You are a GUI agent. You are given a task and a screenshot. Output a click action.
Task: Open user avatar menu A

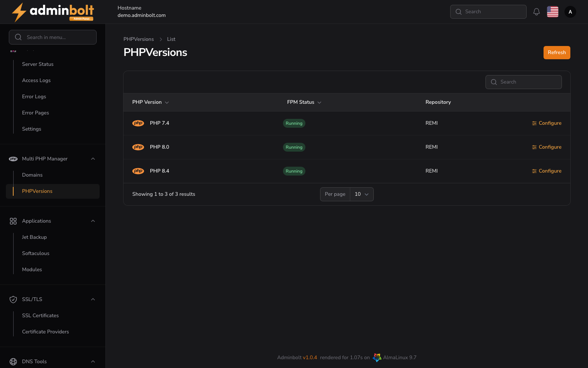(570, 12)
